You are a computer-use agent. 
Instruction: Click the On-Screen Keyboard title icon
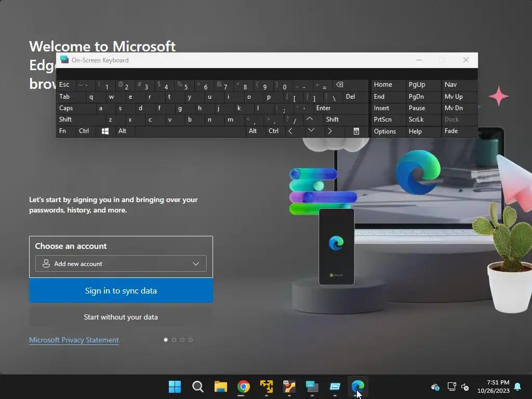(64, 60)
